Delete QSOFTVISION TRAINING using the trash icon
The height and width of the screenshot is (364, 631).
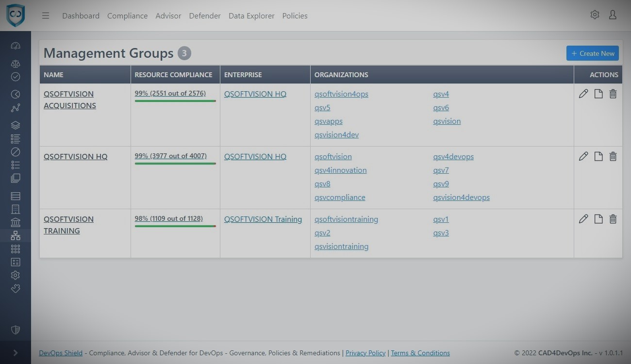613,219
